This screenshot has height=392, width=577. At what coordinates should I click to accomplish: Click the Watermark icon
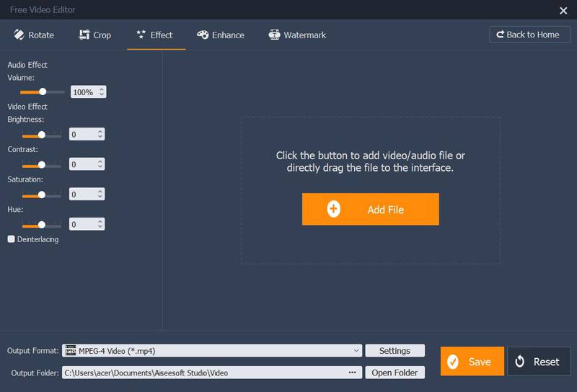pyautogui.click(x=274, y=35)
